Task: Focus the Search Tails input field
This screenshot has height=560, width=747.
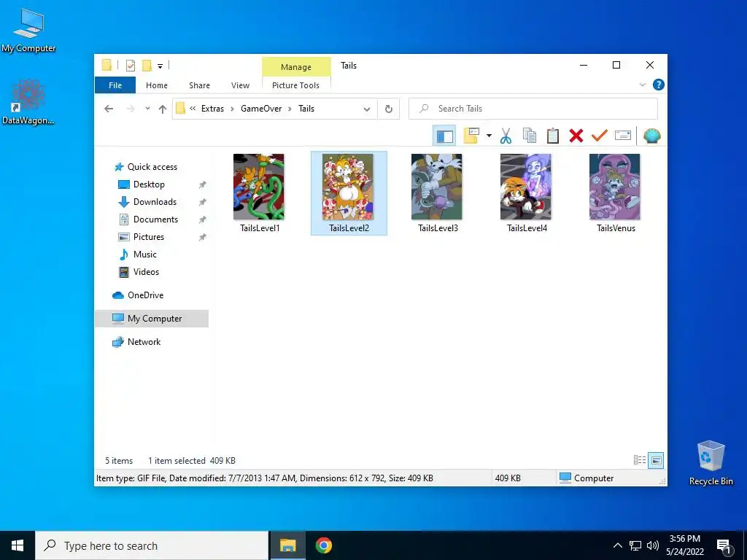Action: click(x=533, y=109)
